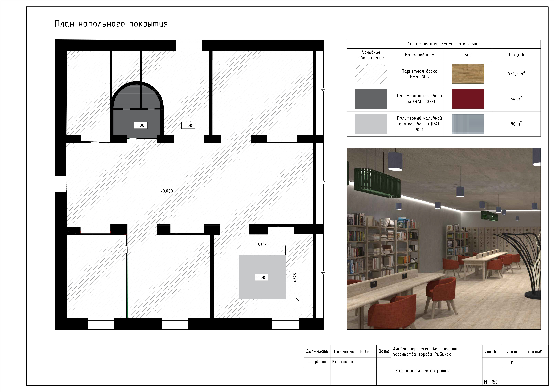Click the 'План напольного покрытия' heading
Screen dimensions: 555x392
tap(111, 24)
